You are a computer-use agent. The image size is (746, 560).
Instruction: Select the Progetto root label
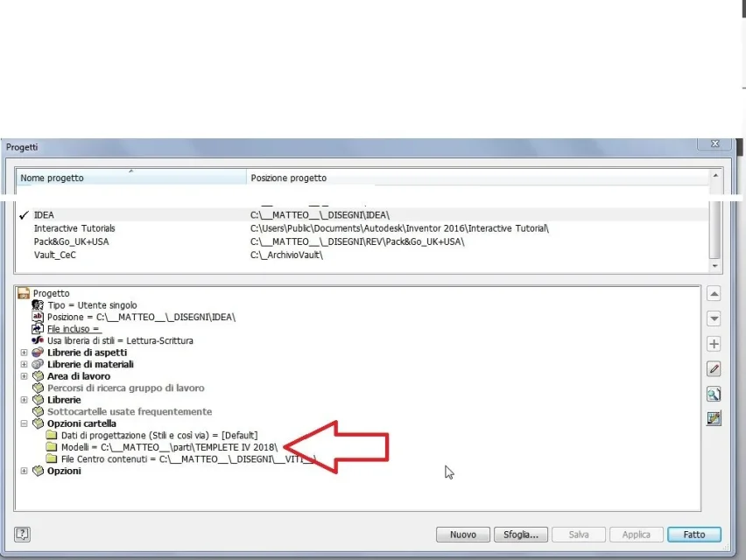[x=51, y=293]
